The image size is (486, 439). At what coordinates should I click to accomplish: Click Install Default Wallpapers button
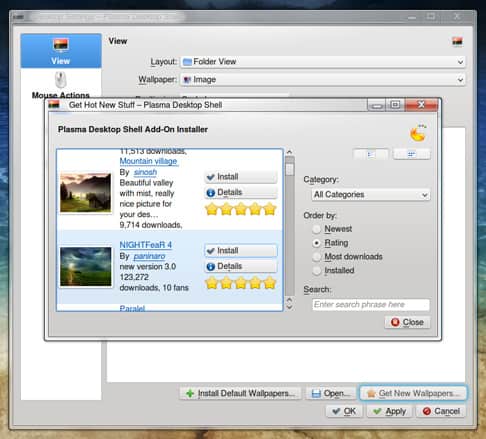(x=241, y=393)
